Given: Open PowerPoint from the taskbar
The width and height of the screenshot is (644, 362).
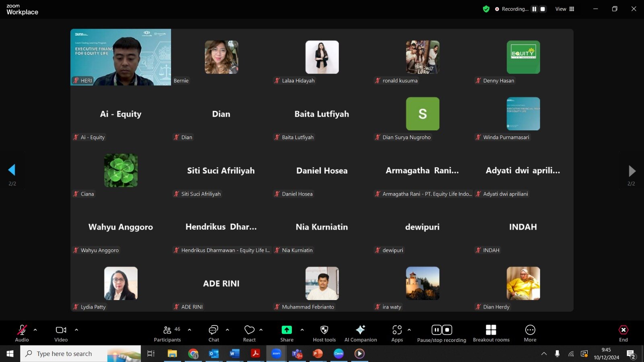Looking at the screenshot, I should click(318, 354).
